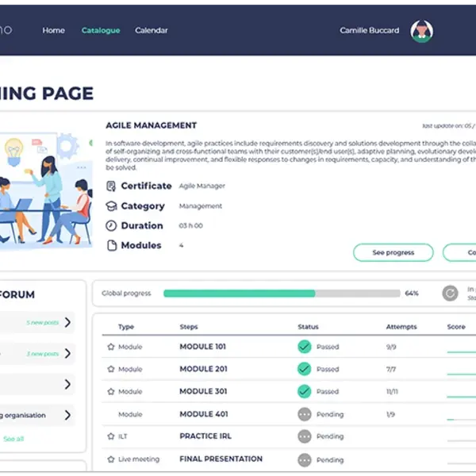Image resolution: width=476 pixels, height=476 pixels.
Task: Click the Duration clock icon
Action: pos(111,226)
